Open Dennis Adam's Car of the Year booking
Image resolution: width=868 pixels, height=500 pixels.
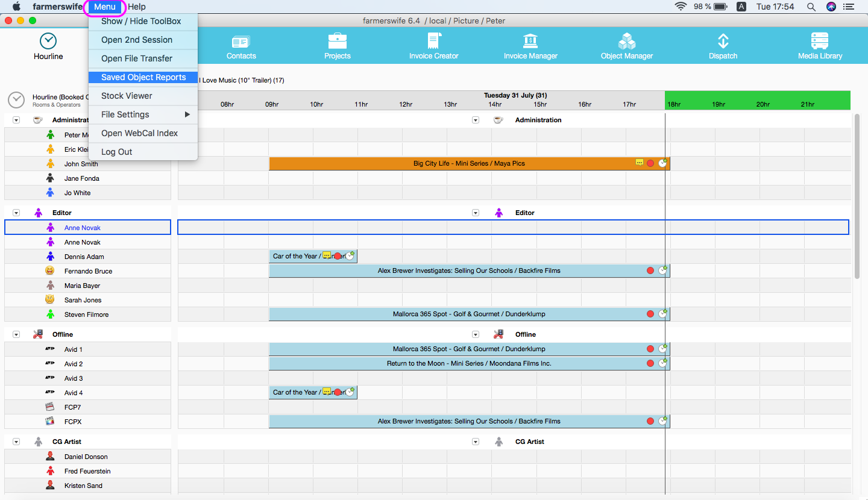pyautogui.click(x=313, y=257)
